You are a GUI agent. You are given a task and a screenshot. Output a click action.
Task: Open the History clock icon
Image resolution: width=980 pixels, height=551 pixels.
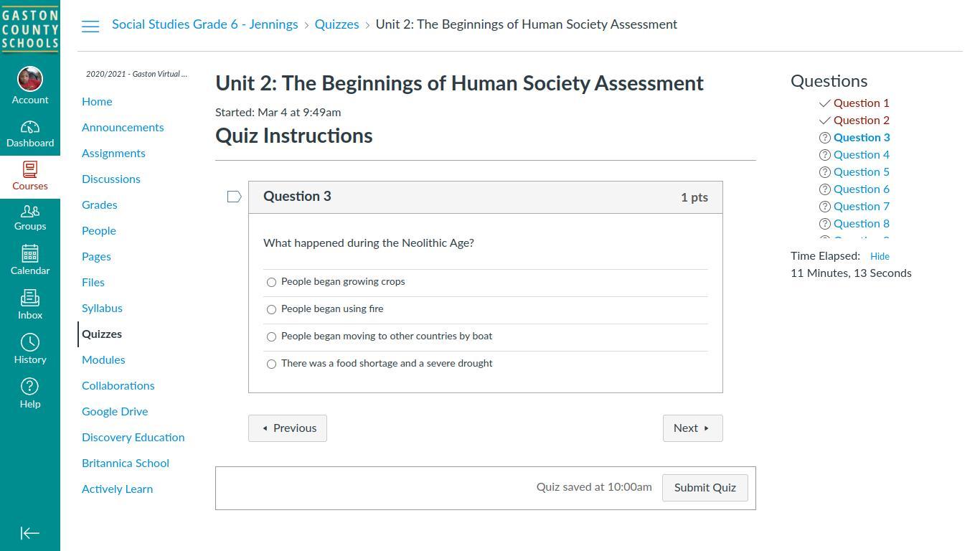pos(30,342)
